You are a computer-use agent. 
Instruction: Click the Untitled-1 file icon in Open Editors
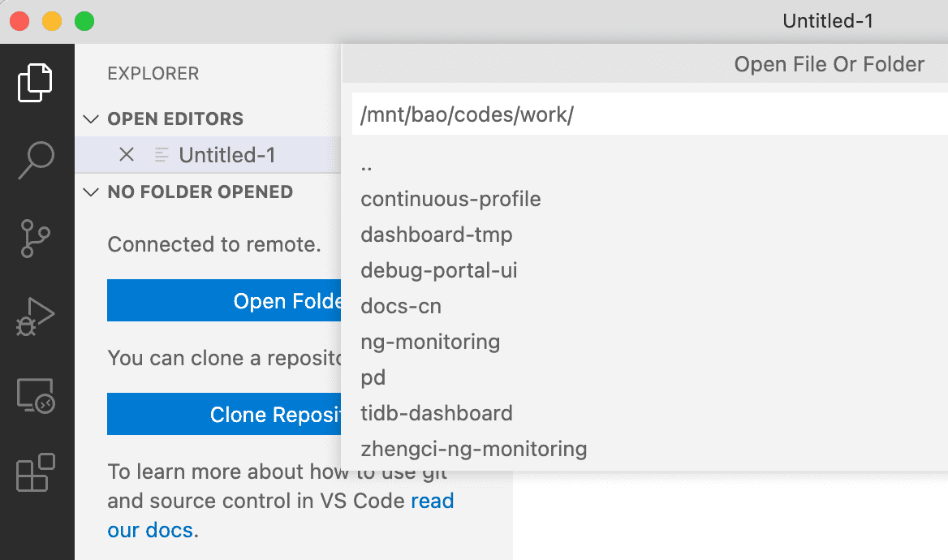[162, 154]
